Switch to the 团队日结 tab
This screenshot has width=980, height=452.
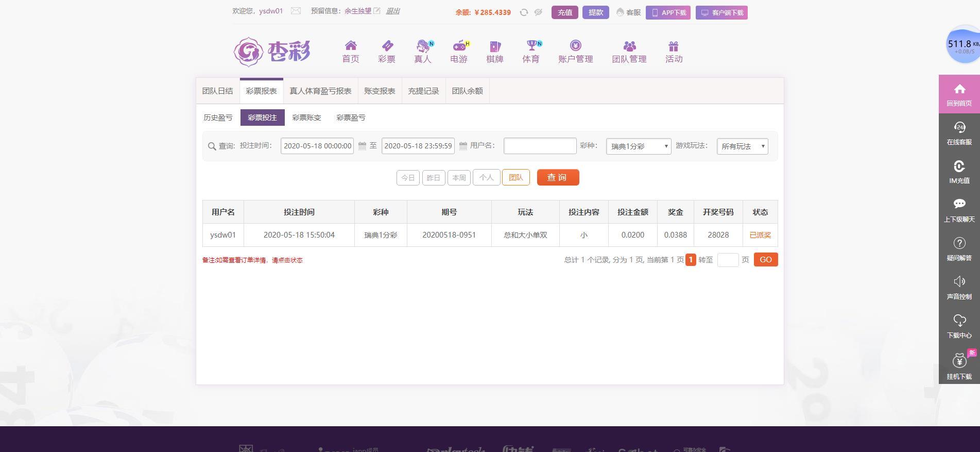coord(217,91)
